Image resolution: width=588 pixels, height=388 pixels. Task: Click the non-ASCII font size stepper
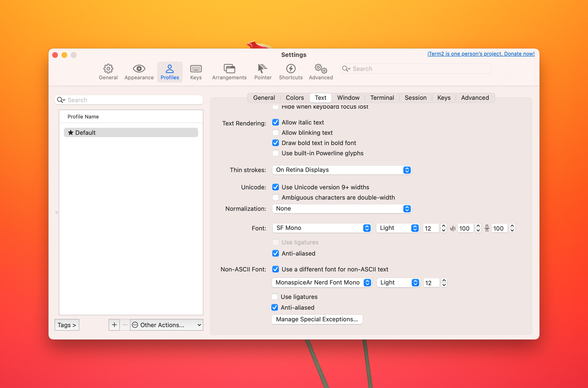tap(444, 283)
